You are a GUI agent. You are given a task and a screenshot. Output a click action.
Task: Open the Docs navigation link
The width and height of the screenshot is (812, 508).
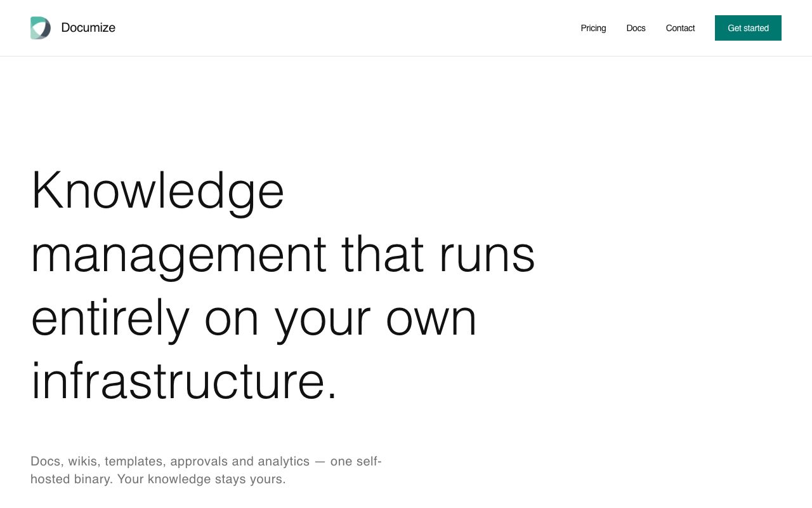(x=636, y=28)
